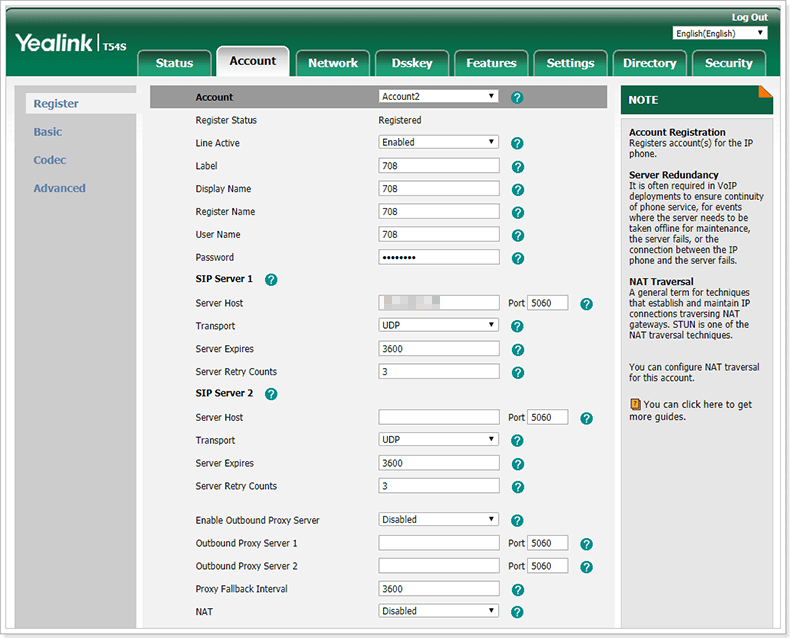This screenshot has height=638, width=790.
Task: Click the User Name input field
Action: pos(439,234)
